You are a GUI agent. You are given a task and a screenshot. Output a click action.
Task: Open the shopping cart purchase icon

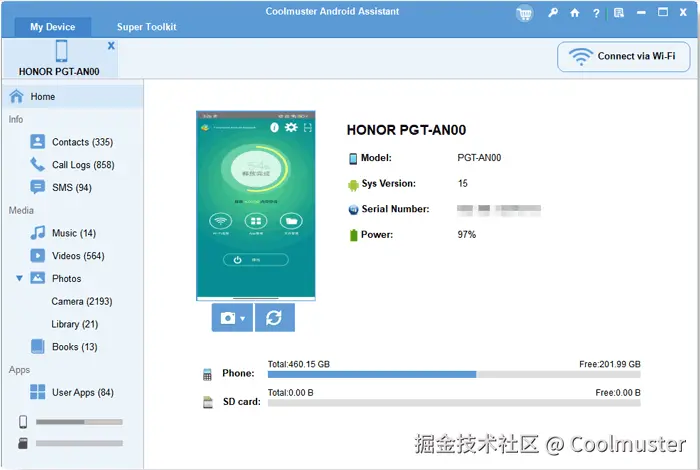tap(525, 13)
